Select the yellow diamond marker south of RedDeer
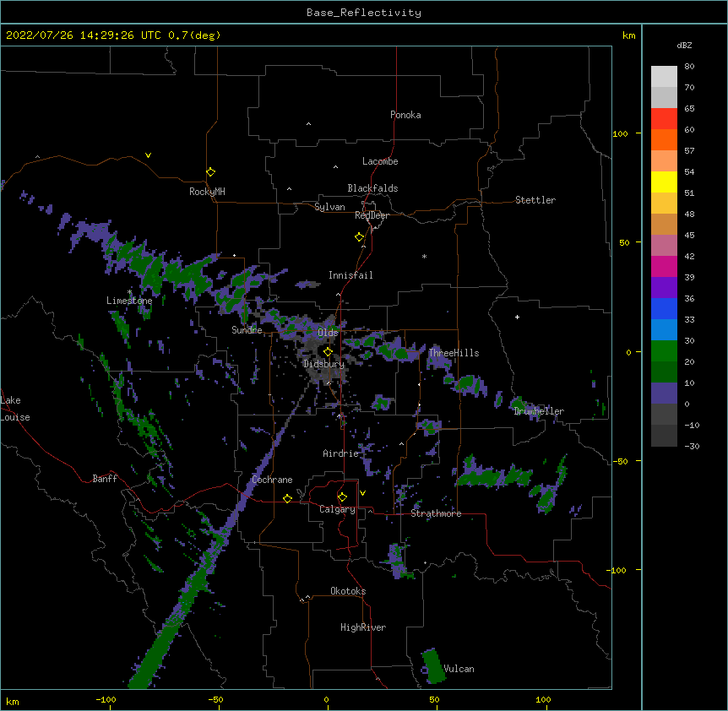Screen dimensions: 728x711 click(359, 236)
